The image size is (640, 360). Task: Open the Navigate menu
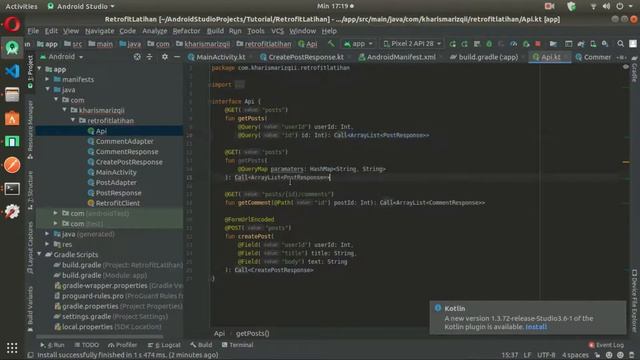[100, 31]
